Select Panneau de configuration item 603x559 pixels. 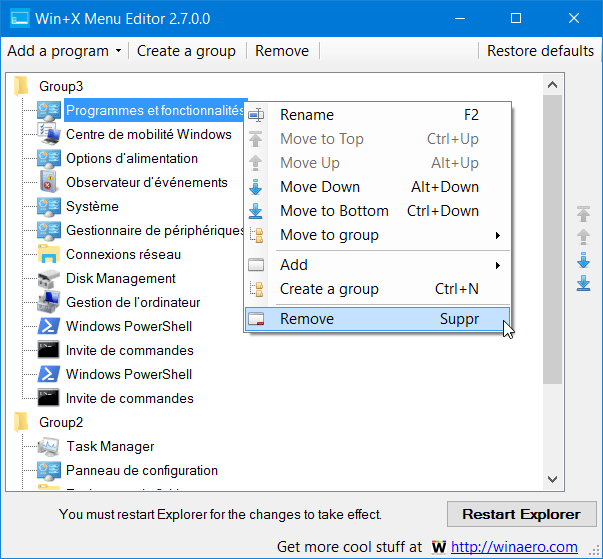(142, 470)
